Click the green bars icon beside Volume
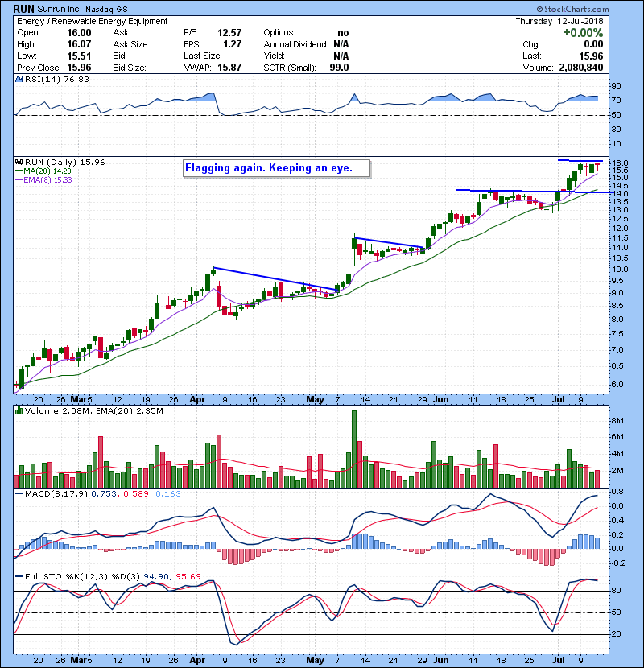Image resolution: width=644 pixels, height=668 pixels. pyautogui.click(x=18, y=411)
